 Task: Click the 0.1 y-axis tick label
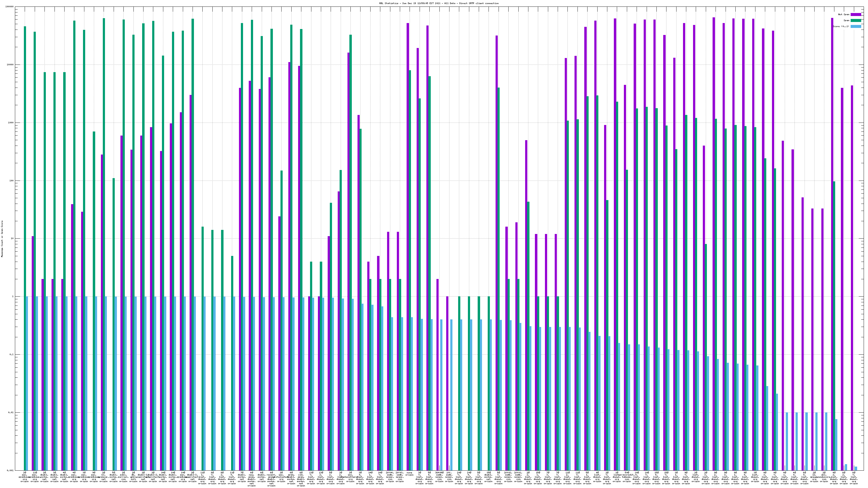[x=11, y=355]
